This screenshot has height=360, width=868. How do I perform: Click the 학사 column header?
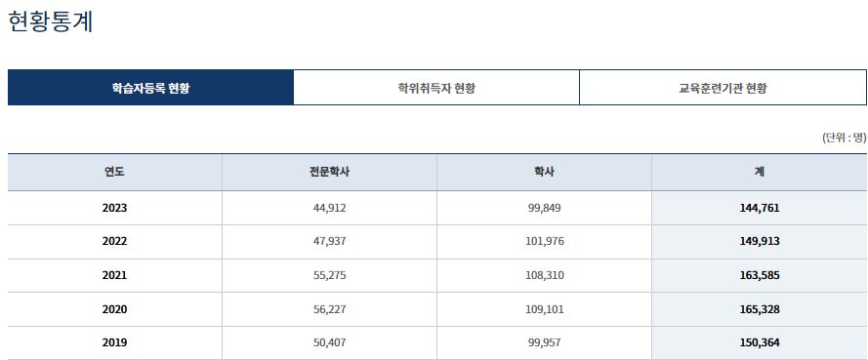(544, 172)
